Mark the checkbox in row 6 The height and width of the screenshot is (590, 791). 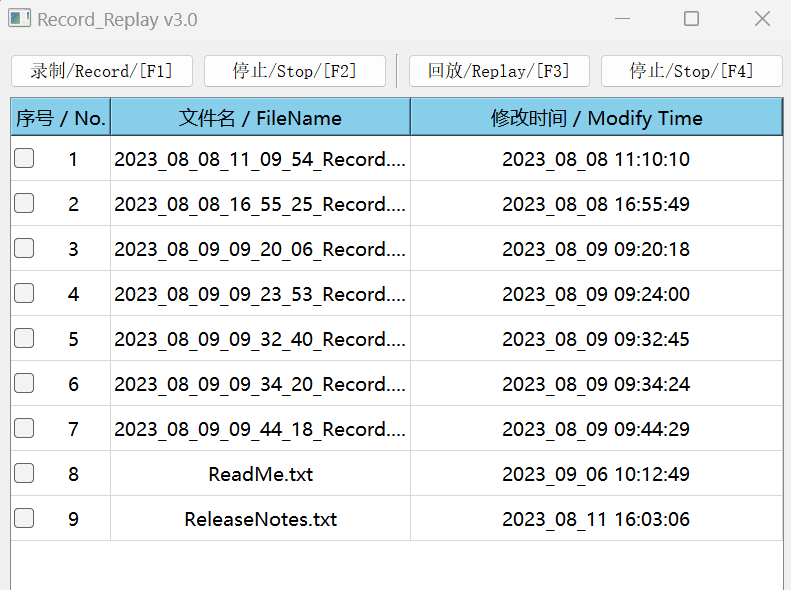24,383
